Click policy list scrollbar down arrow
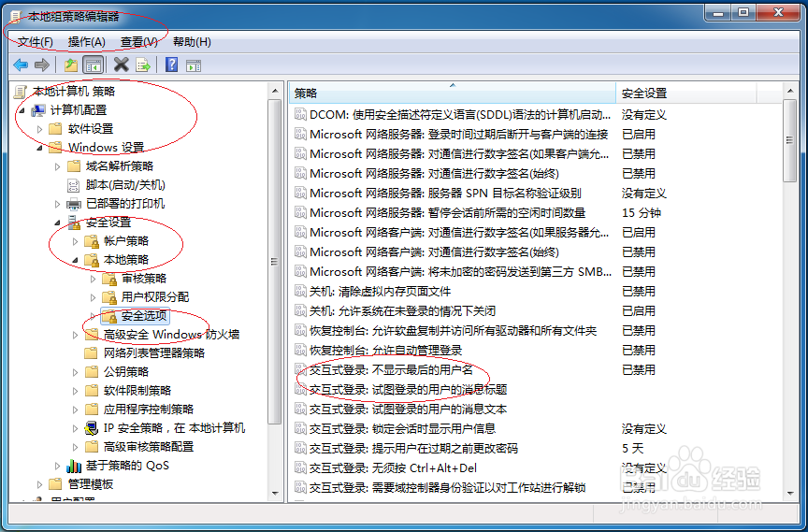The image size is (808, 532). 789,494
